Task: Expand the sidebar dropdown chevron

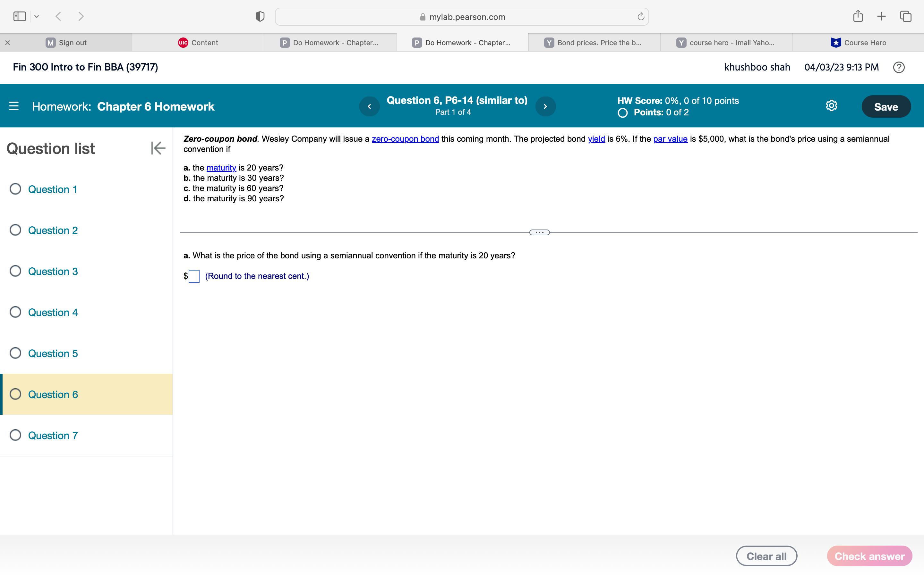Action: [37, 16]
